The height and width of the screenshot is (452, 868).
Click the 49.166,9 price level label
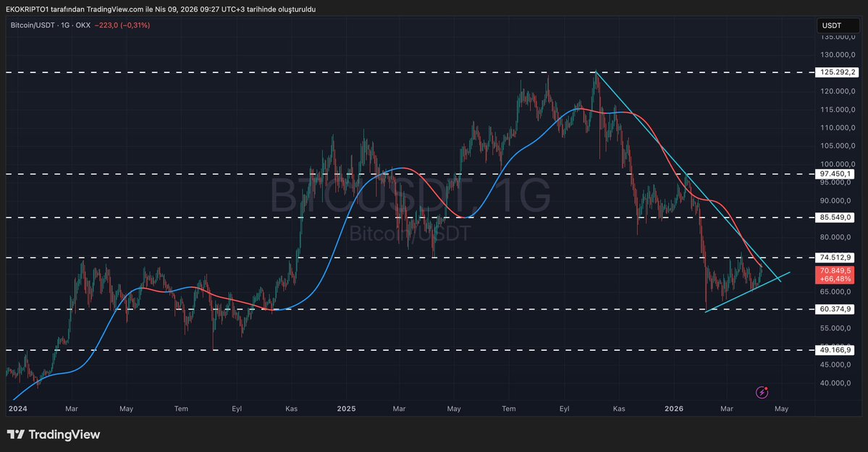836,350
